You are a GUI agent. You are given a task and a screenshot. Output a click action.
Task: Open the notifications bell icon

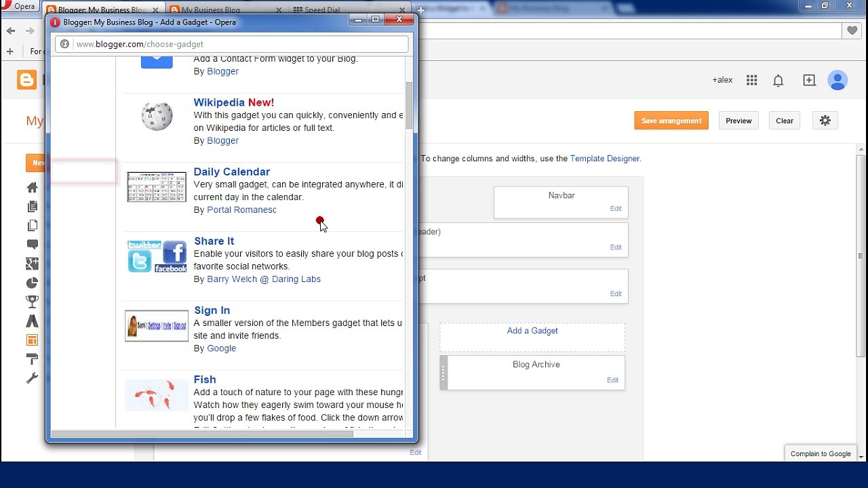[x=778, y=81]
